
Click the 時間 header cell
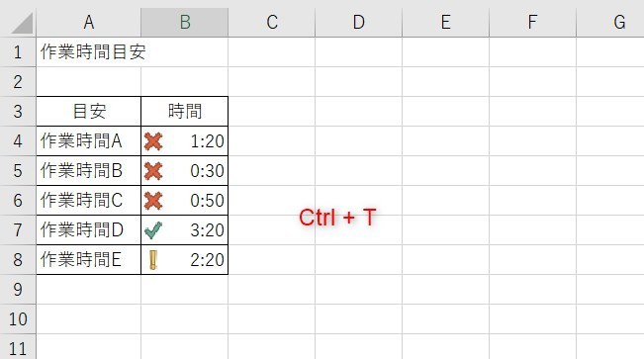[x=185, y=112]
